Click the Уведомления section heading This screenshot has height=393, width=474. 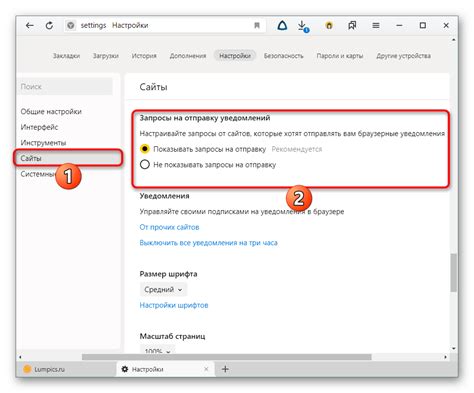[x=164, y=196]
